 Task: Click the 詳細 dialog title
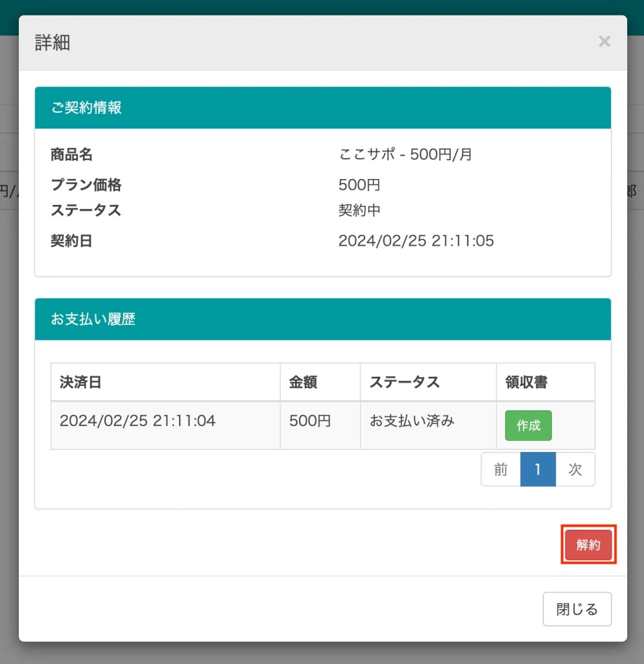[x=52, y=43]
